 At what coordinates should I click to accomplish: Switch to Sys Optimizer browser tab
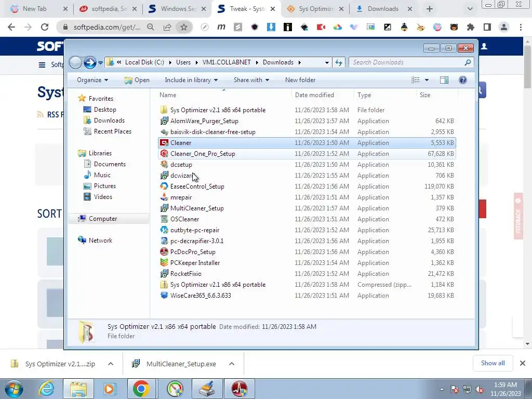315,9
